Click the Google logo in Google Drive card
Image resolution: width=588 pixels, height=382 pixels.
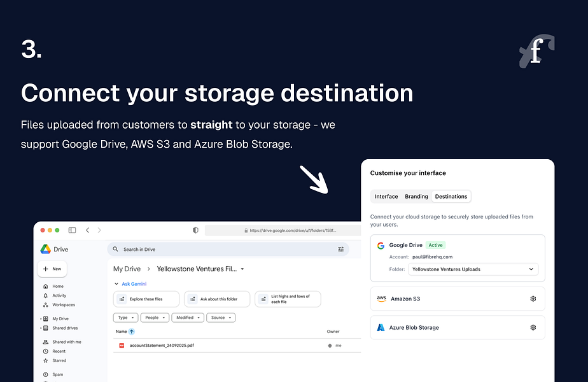381,245
